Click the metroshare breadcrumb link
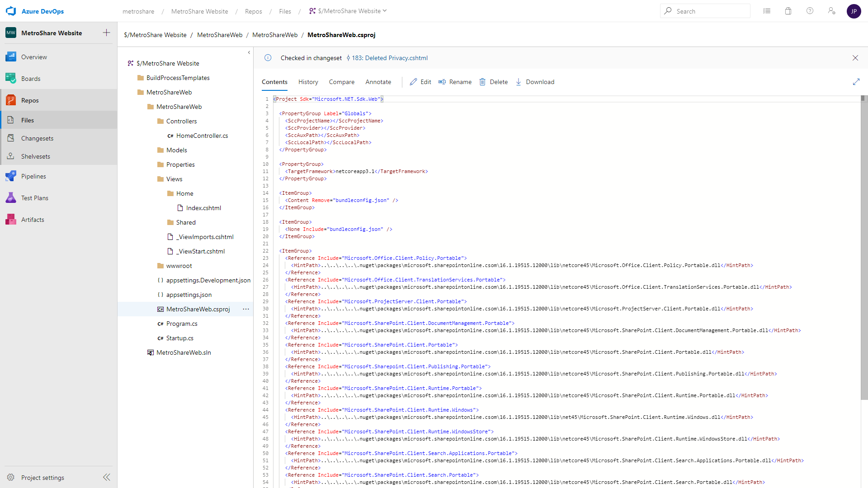 pos(138,11)
